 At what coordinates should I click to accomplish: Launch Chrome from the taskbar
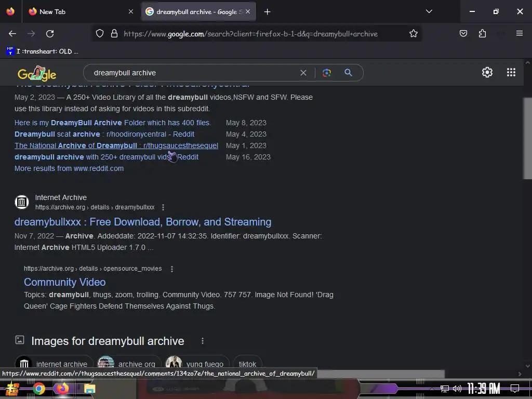coord(39,389)
